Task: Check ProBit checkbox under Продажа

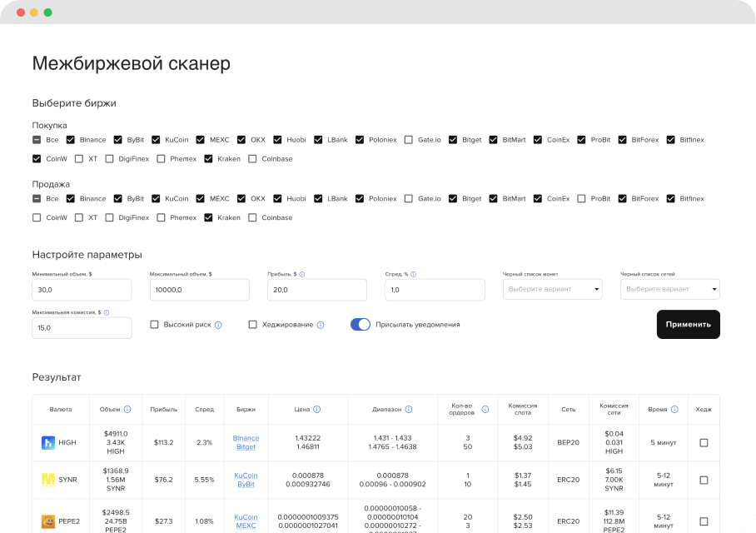Action: 581,199
